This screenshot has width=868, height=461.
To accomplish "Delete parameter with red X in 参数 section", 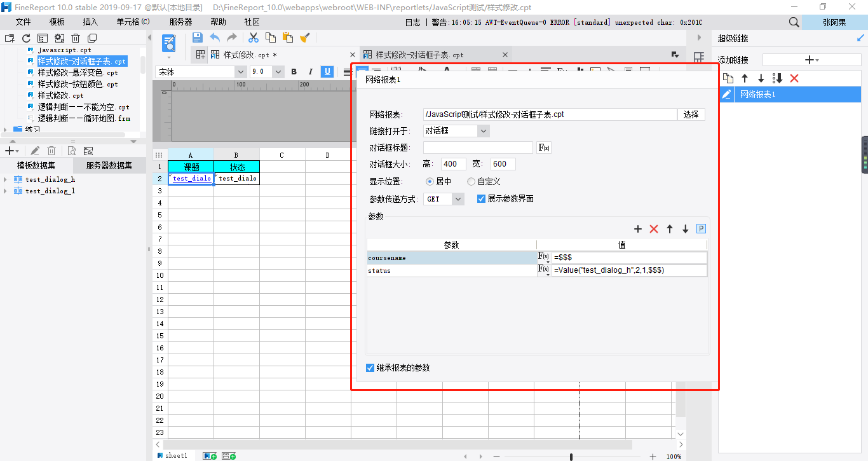I will point(654,229).
